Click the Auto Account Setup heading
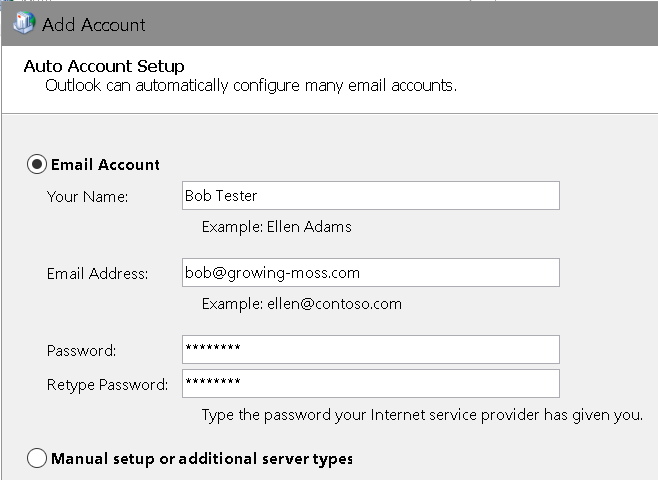Image resolution: width=658 pixels, height=480 pixels. tap(104, 66)
